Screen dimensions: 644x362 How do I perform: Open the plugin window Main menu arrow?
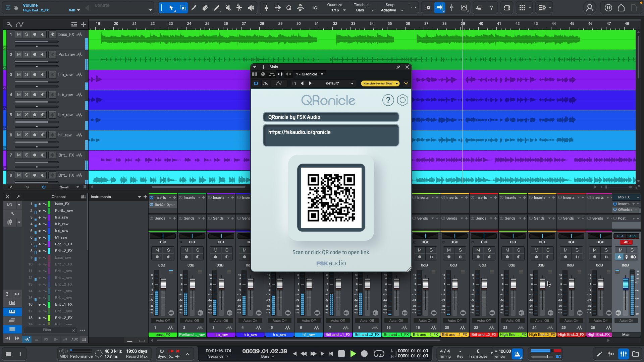click(255, 67)
